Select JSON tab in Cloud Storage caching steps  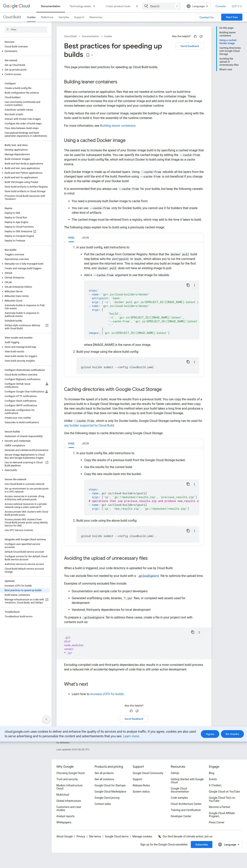pyautogui.click(x=85, y=443)
